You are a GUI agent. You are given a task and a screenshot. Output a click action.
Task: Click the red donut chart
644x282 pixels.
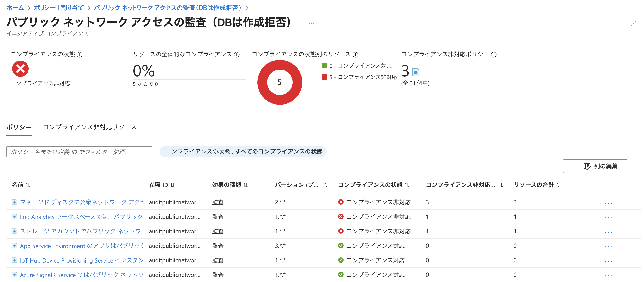[x=280, y=82]
